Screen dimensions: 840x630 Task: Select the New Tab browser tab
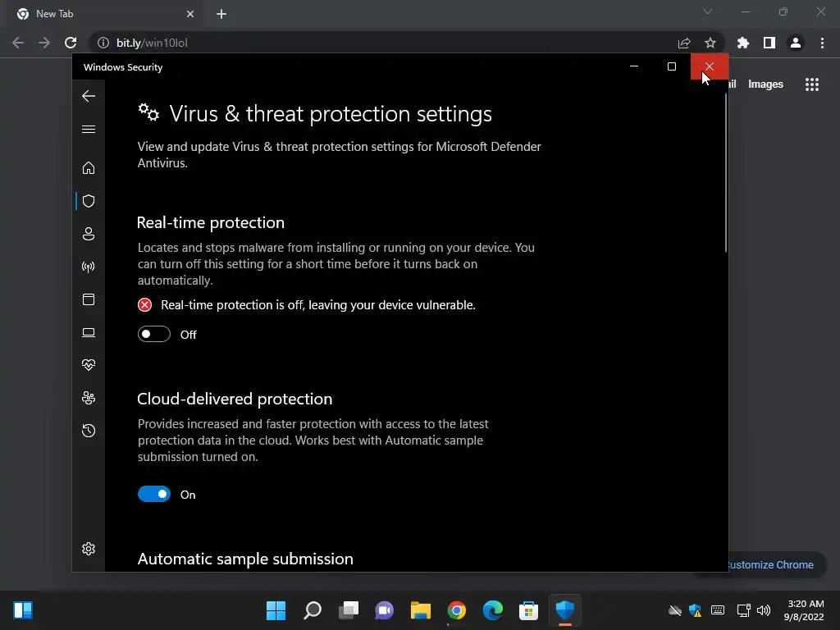pyautogui.click(x=106, y=14)
